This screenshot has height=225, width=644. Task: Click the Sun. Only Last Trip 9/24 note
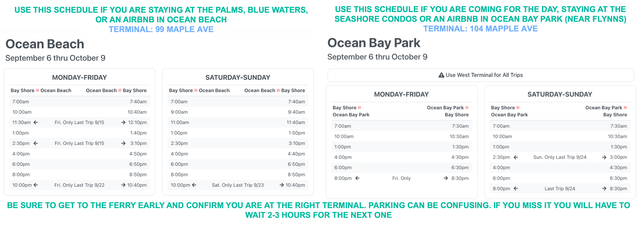(x=560, y=157)
